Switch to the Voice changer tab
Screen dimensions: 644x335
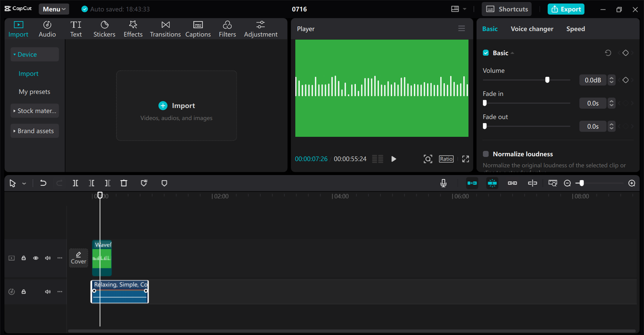(532, 29)
